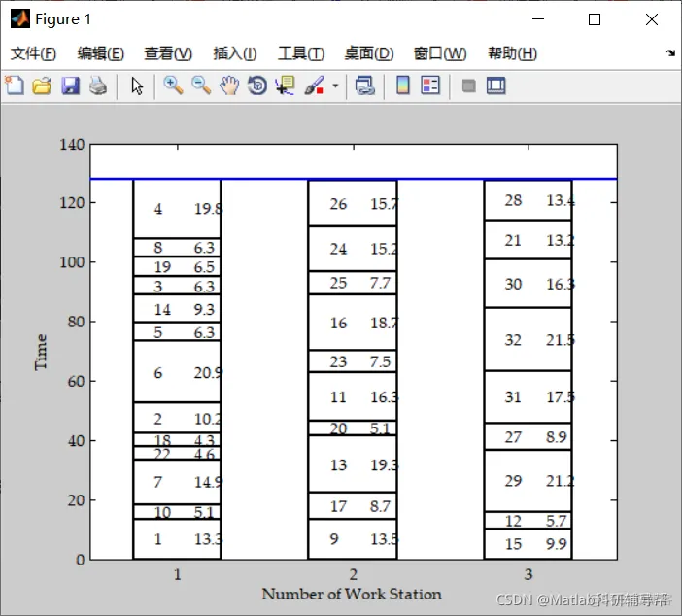Save the figure with the floppy disk icon

(70, 86)
